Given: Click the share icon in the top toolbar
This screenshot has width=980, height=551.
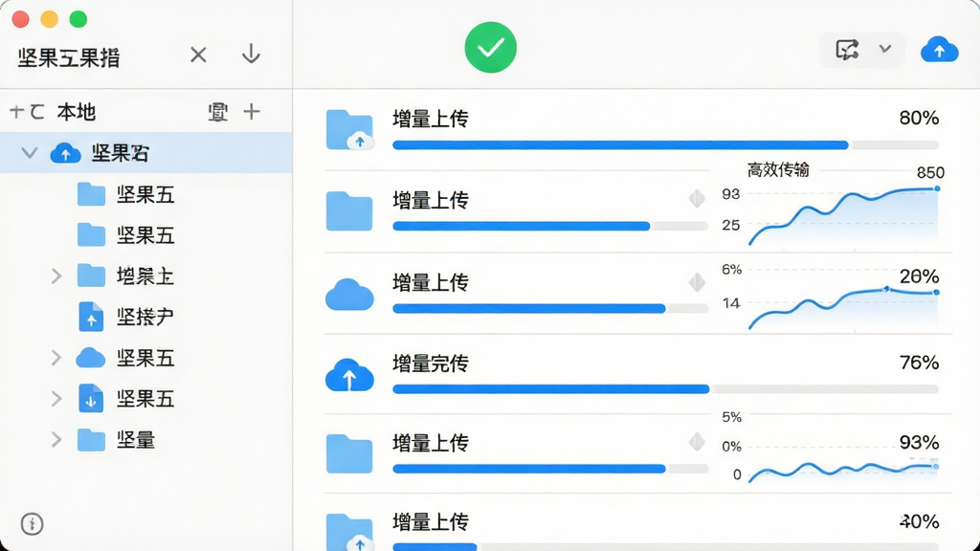Looking at the screenshot, I should [848, 50].
